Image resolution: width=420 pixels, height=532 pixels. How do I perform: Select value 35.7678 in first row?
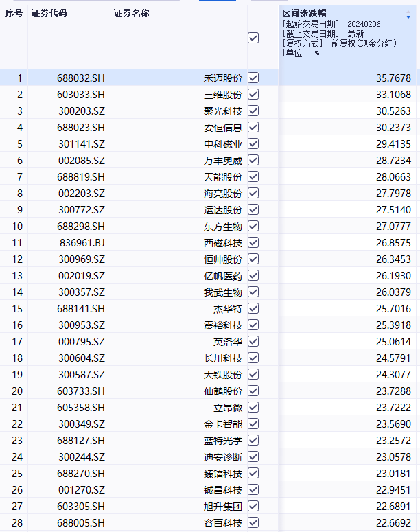coord(393,78)
